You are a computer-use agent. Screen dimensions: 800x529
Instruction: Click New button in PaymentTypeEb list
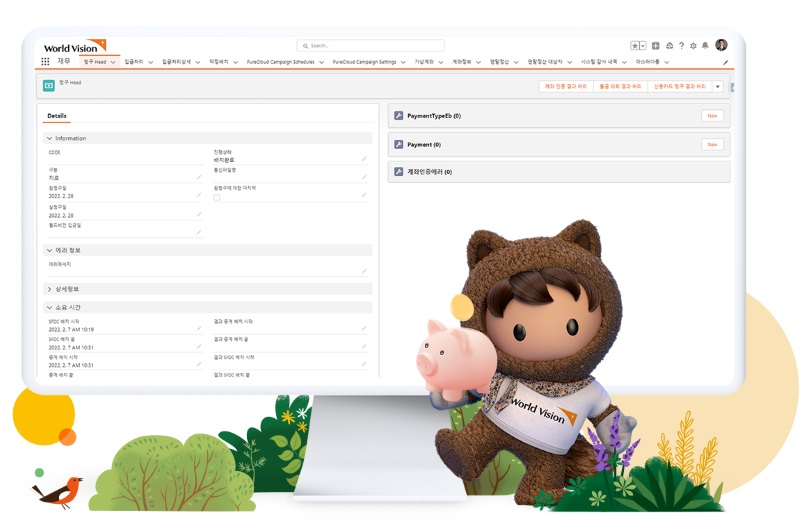[x=712, y=116]
